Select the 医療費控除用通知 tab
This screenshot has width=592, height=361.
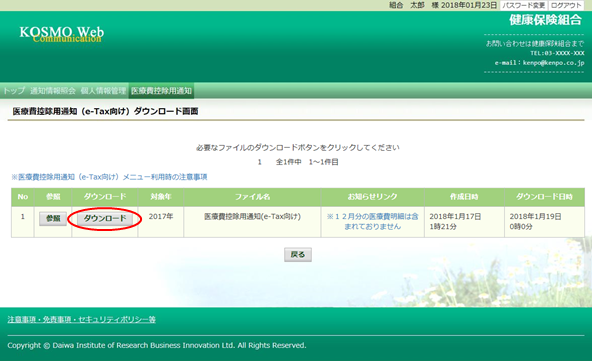pyautogui.click(x=161, y=91)
